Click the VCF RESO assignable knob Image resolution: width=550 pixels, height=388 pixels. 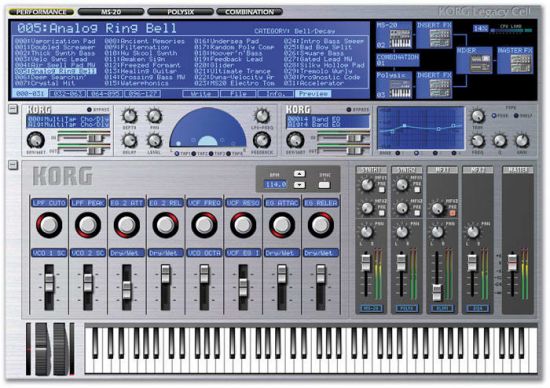(x=243, y=225)
